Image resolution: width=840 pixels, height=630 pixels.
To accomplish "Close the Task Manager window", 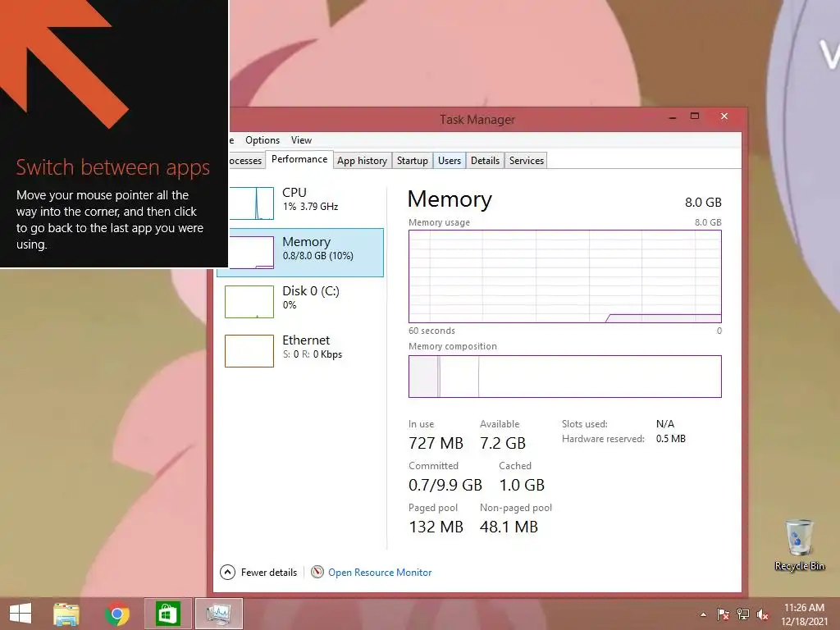I will click(724, 116).
